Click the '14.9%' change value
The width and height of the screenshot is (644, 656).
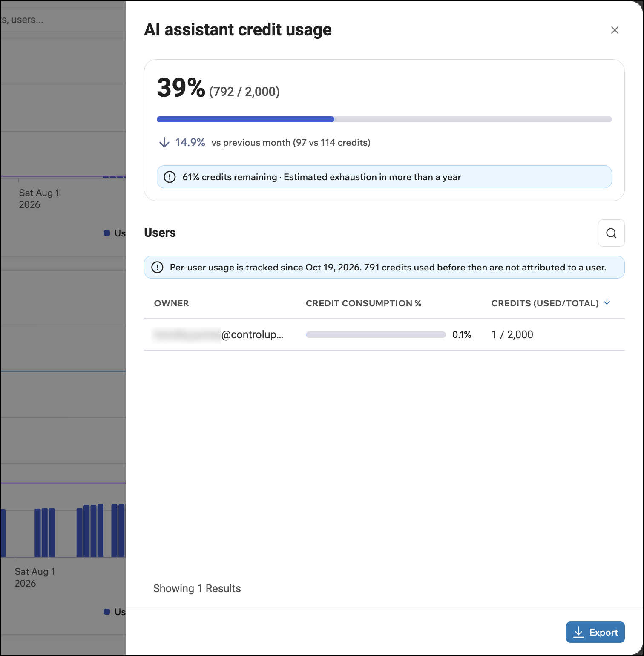[190, 142]
